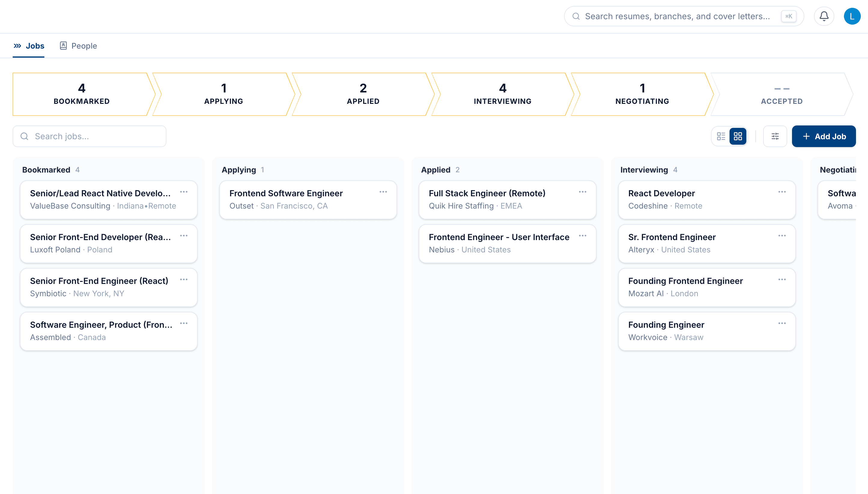Open options for Workvoice Founding Engineer card

click(782, 323)
